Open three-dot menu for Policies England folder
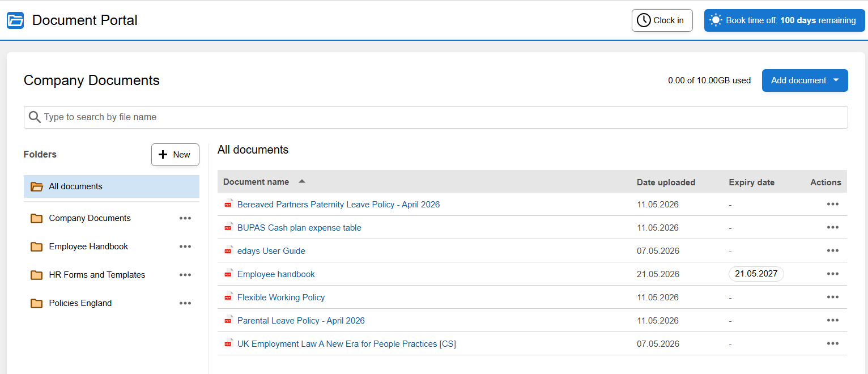Screen dimensions: 868x374 pos(185,303)
